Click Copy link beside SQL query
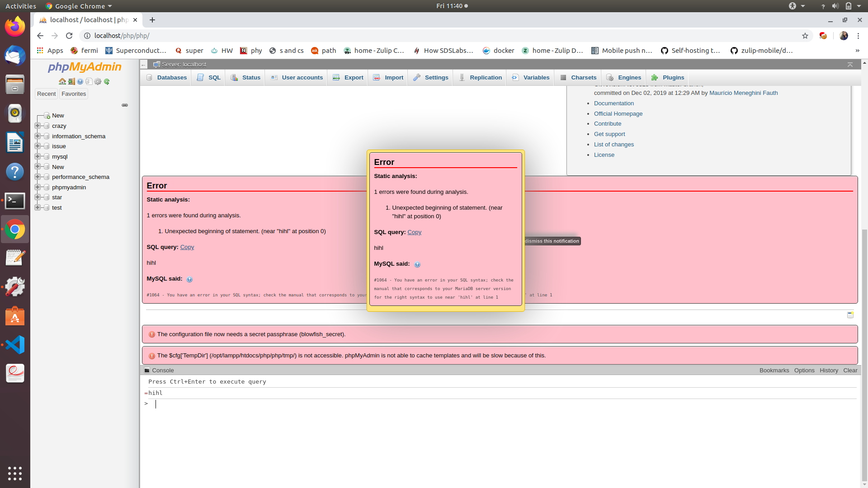Viewport: 868px width, 488px height. [414, 232]
